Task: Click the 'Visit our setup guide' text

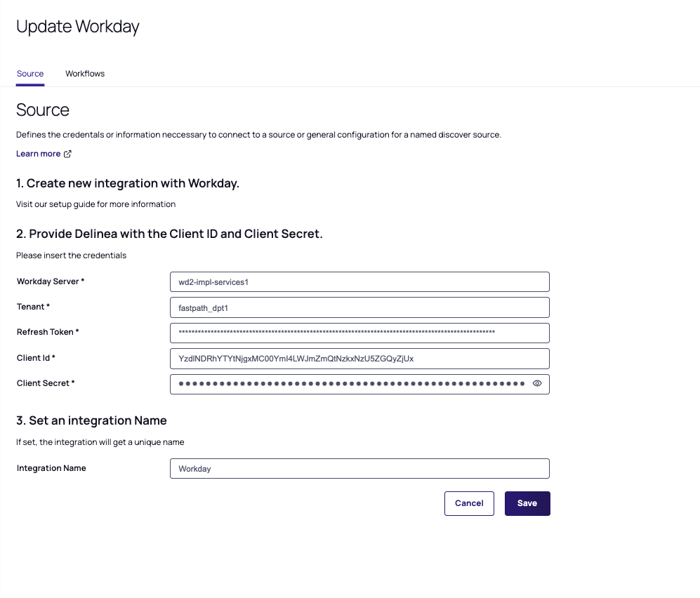Action: (x=95, y=204)
